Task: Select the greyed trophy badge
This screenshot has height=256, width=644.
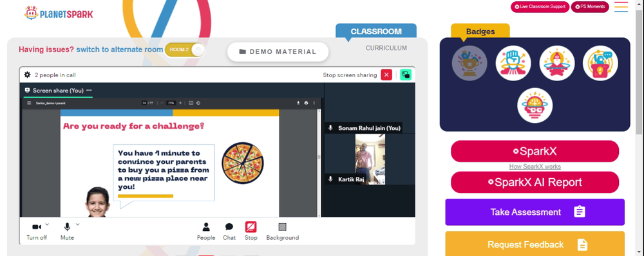Action: pyautogui.click(x=469, y=63)
